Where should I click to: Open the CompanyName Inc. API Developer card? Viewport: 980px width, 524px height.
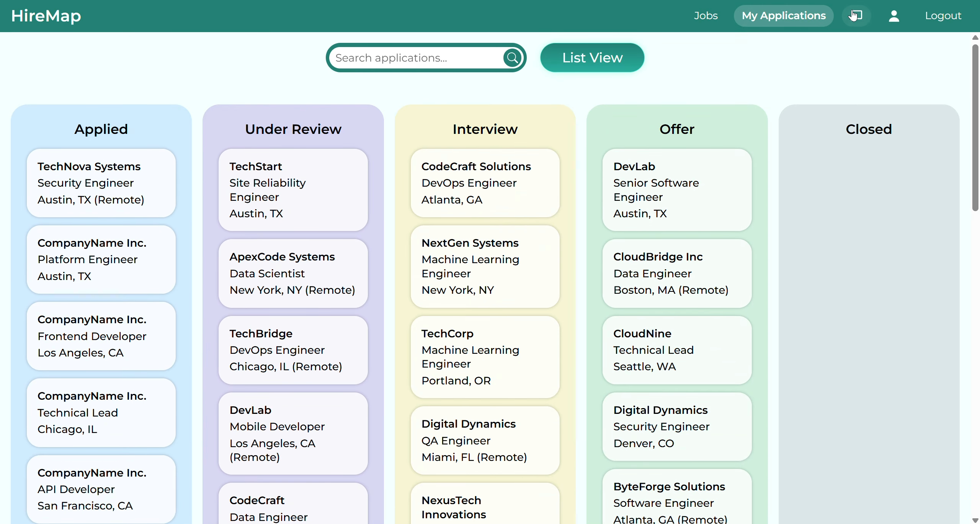(101, 489)
